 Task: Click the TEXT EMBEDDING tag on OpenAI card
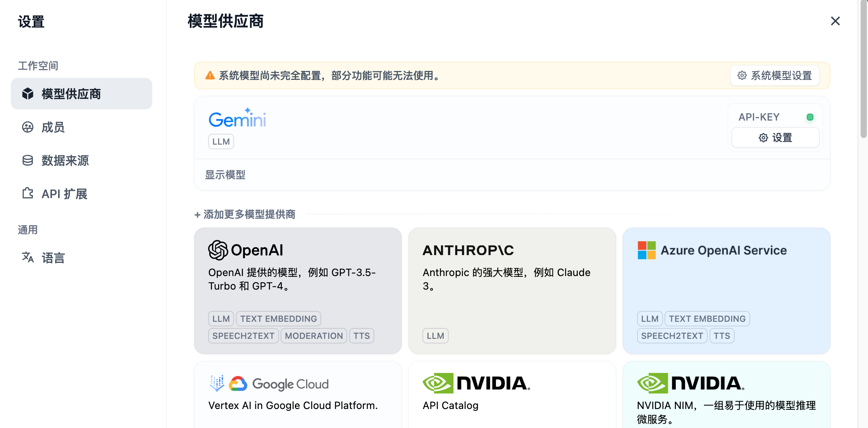coord(279,319)
